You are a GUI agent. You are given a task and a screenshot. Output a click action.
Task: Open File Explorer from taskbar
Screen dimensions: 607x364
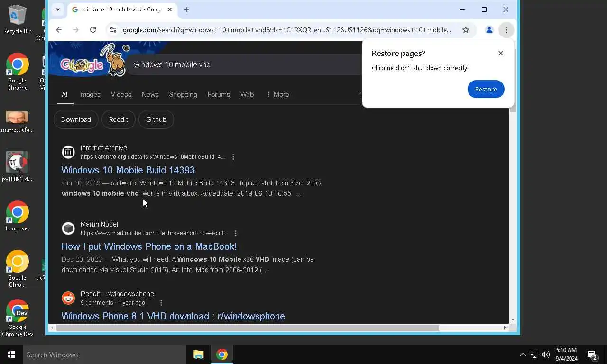[x=198, y=355]
